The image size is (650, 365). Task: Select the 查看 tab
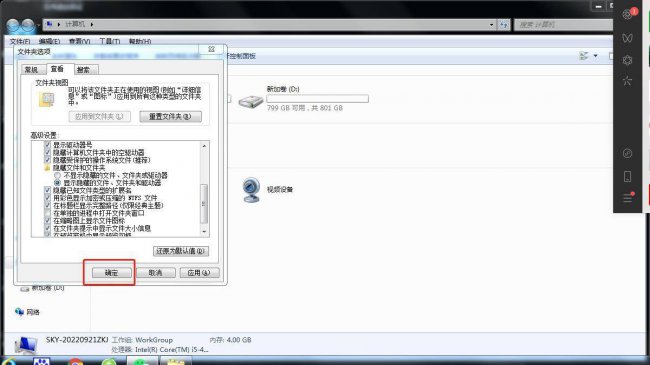tap(58, 69)
